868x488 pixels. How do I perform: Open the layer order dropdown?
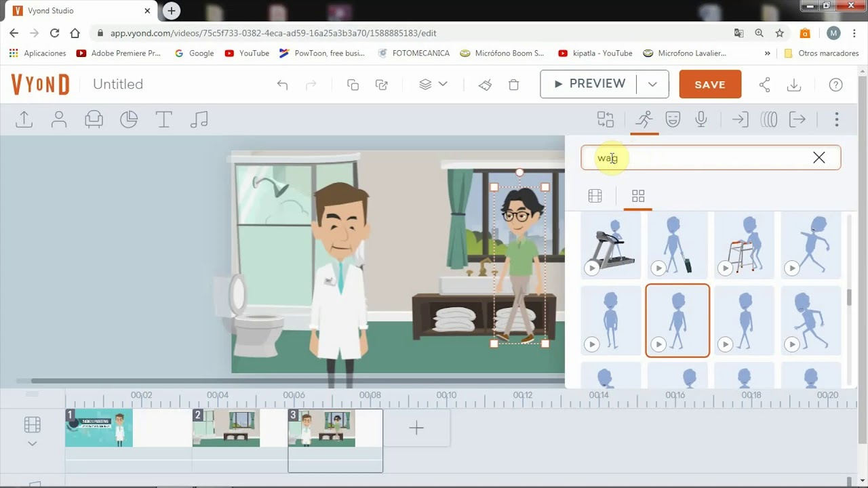tap(433, 84)
